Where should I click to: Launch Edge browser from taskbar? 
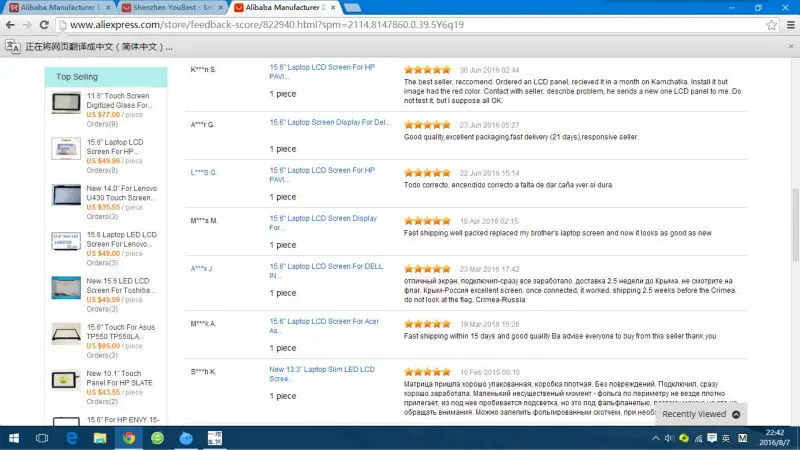71,438
